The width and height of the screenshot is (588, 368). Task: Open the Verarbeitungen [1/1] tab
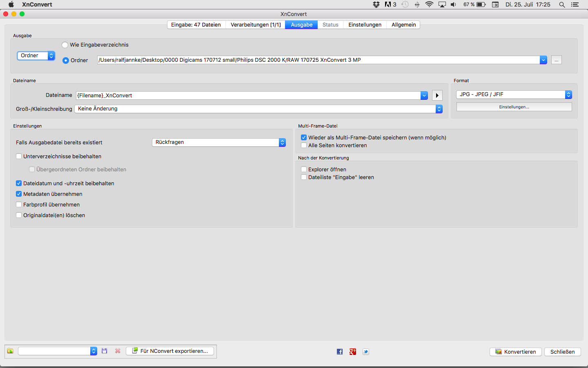[256, 25]
